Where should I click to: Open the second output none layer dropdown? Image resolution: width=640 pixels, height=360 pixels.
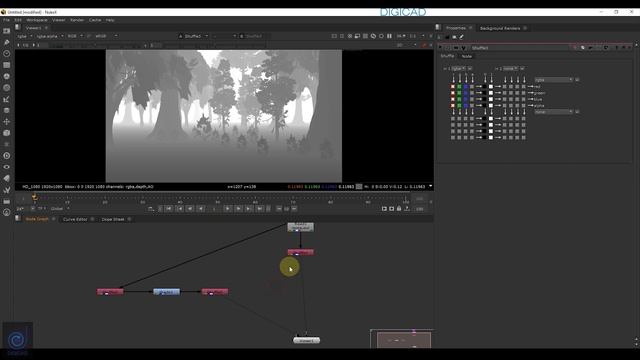pyautogui.click(x=553, y=112)
